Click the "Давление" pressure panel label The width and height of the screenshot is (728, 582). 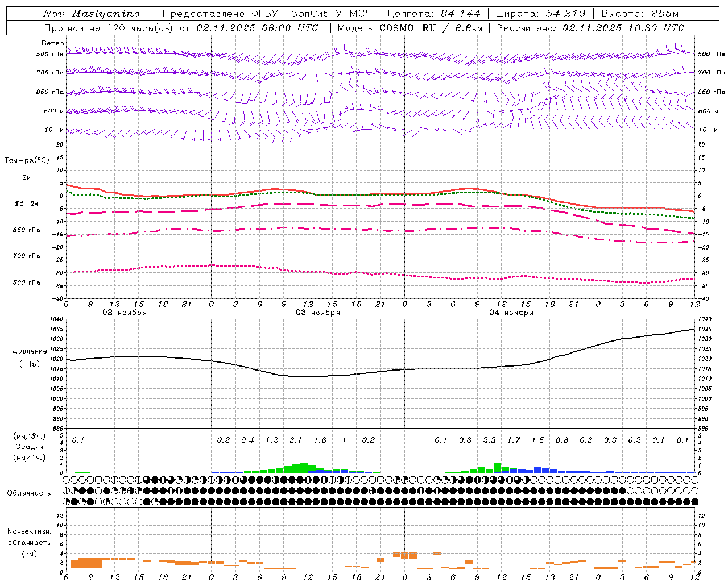[30, 351]
